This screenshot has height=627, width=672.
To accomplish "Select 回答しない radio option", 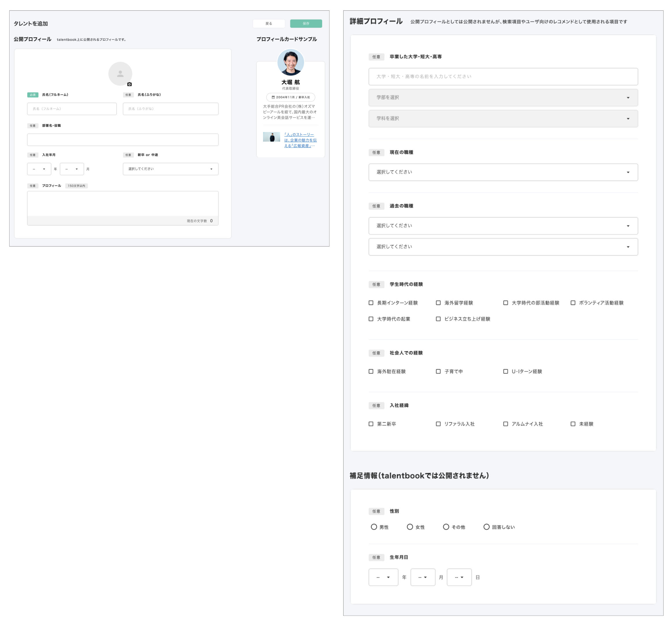I will [486, 527].
